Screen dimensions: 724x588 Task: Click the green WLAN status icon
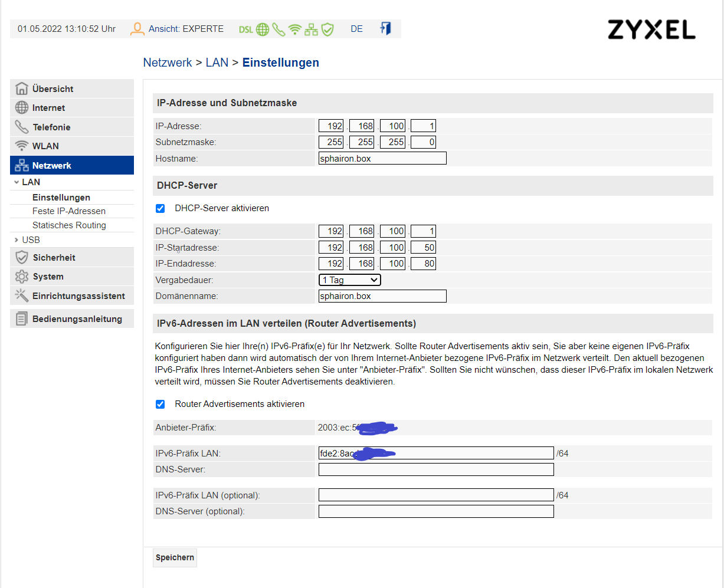click(295, 29)
